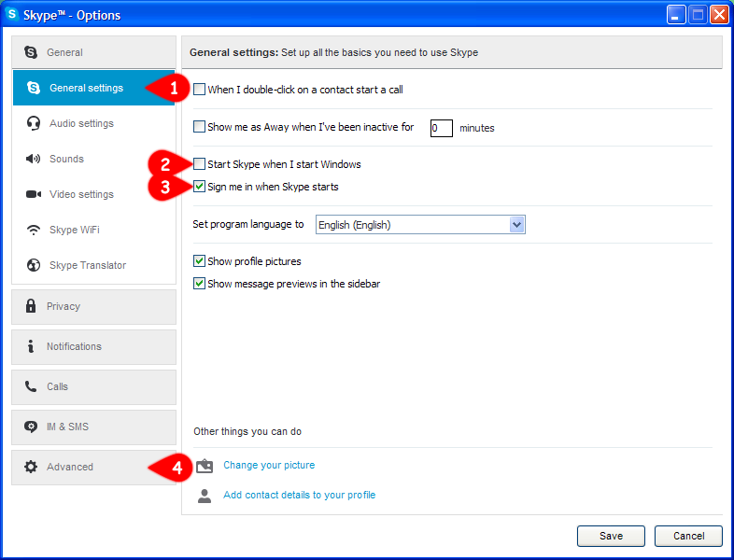Image resolution: width=734 pixels, height=560 pixels.
Task: Open the Change your picture link
Action: [x=269, y=465]
